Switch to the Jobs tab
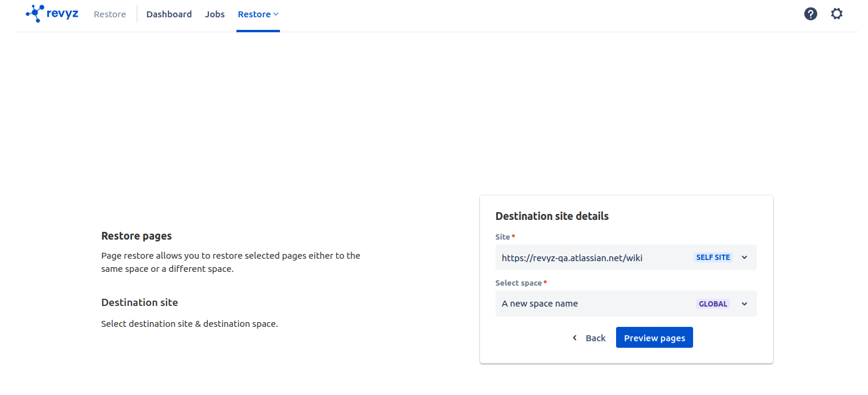This screenshot has height=395, width=868. click(214, 14)
